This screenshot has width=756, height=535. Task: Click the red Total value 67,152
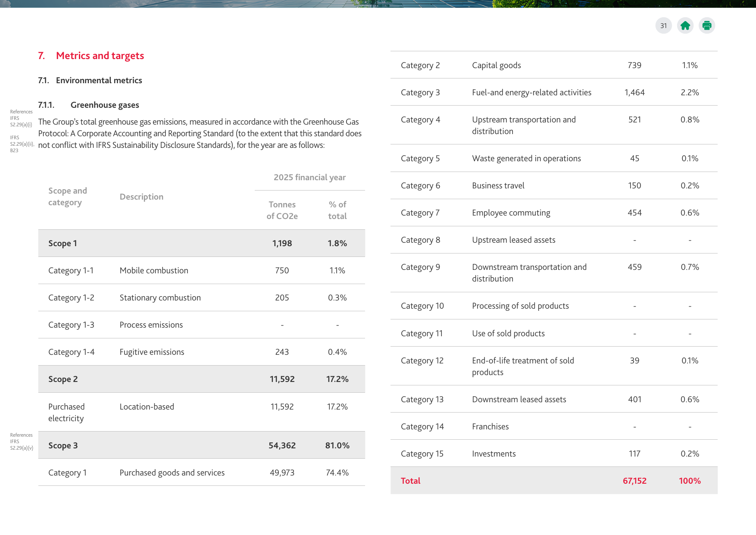pyautogui.click(x=634, y=481)
